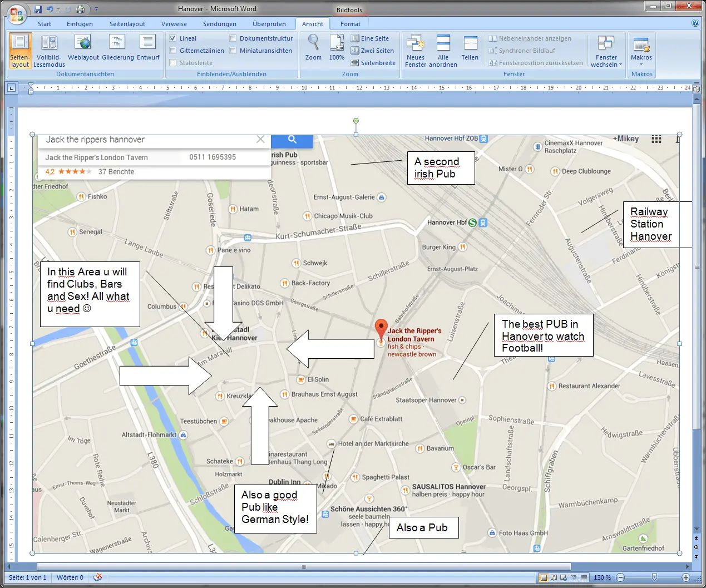Viewport: 706px width, 588px height.
Task: Enable the Miniaturansichten checkbox
Action: click(x=233, y=51)
